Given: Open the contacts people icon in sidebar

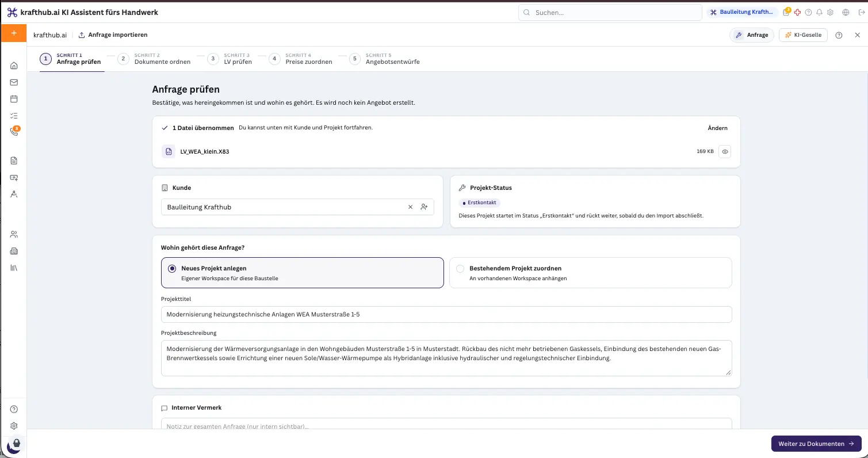Looking at the screenshot, I should (x=14, y=234).
